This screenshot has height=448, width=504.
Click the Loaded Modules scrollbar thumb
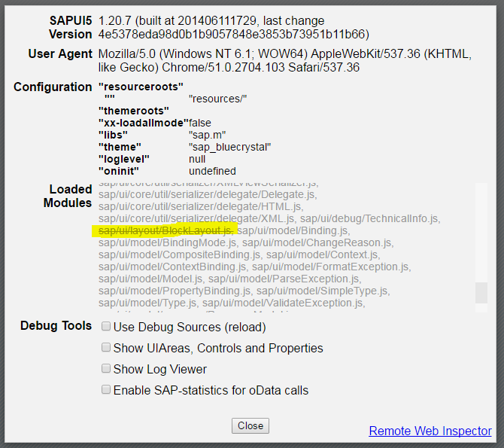point(481,293)
